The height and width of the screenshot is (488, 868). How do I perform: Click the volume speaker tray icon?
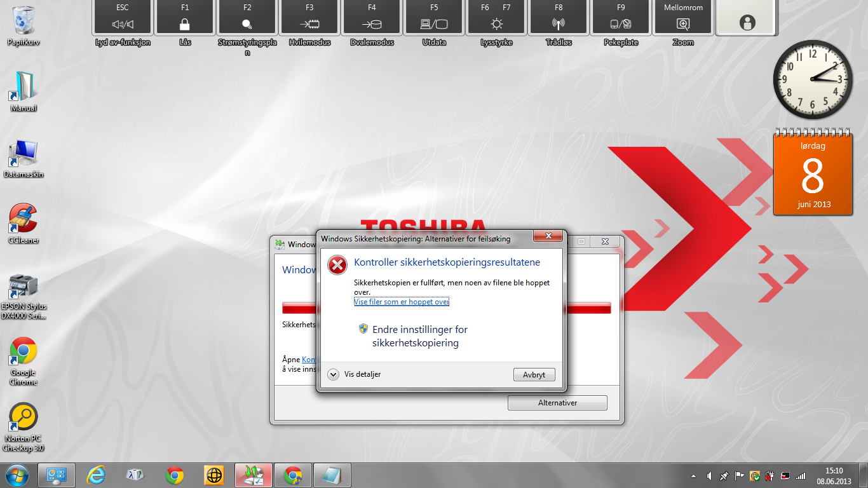coord(709,475)
